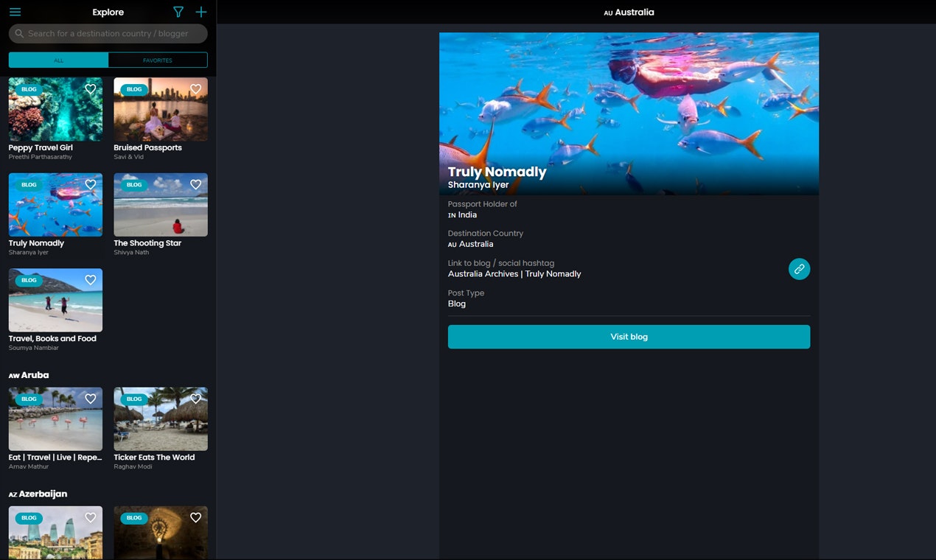Viewport: 936px width, 560px height.
Task: Switch to the FAVORITES tab
Action: (x=157, y=60)
